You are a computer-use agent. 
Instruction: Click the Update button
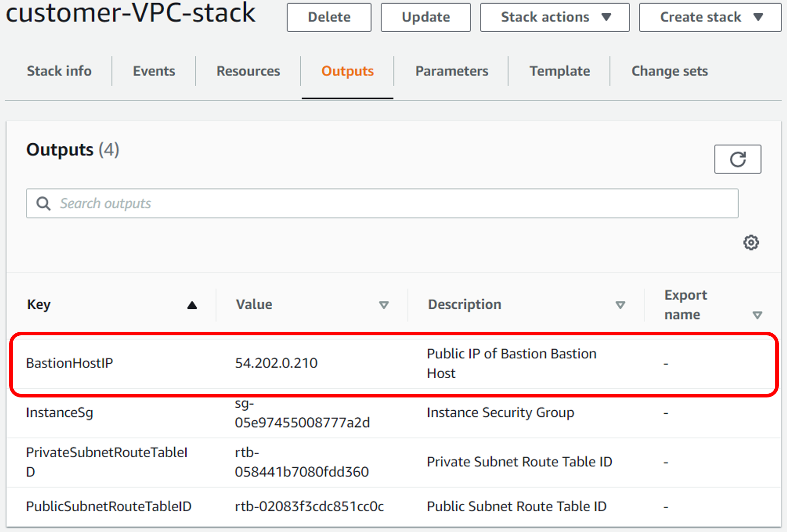click(x=425, y=17)
